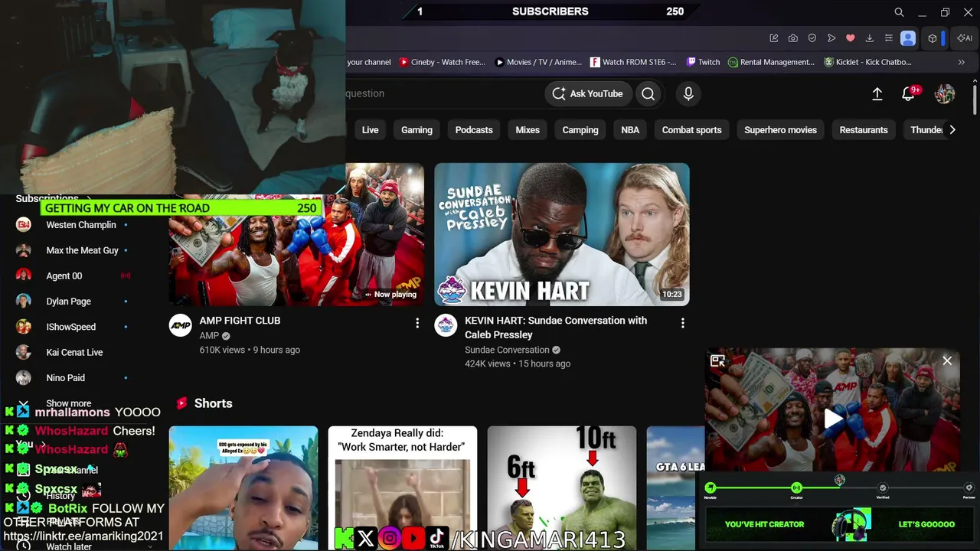Viewport: 980px width, 551px height.
Task: Open Kai Cenat Live subscription channel
Action: (74, 352)
